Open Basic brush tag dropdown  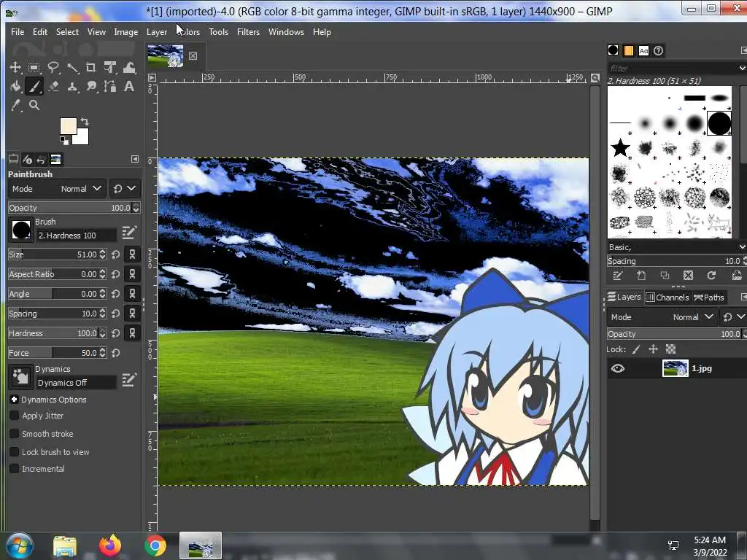click(x=742, y=247)
